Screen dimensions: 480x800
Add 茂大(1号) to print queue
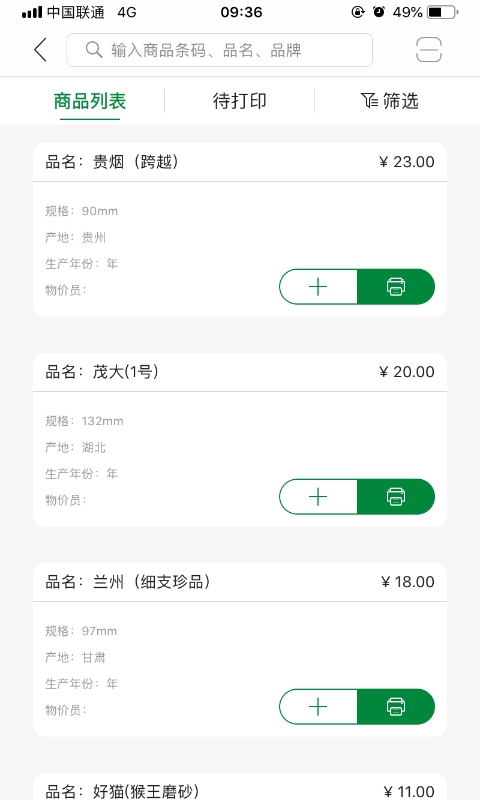(318, 496)
